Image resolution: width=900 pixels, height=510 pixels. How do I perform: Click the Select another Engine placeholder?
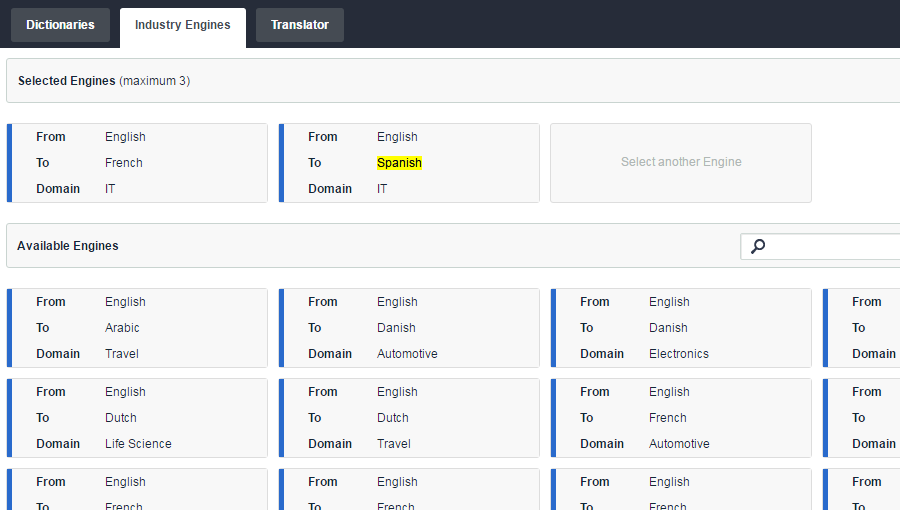pyautogui.click(x=681, y=162)
